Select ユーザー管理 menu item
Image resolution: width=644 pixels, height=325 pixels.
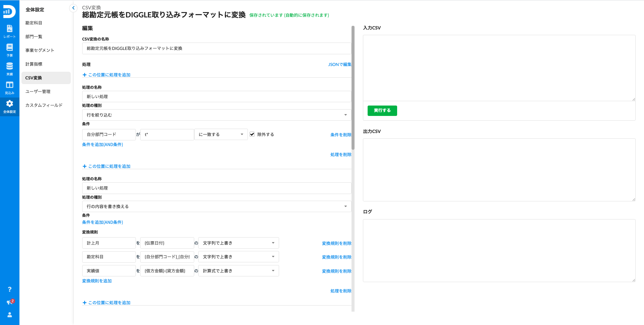coord(38,91)
